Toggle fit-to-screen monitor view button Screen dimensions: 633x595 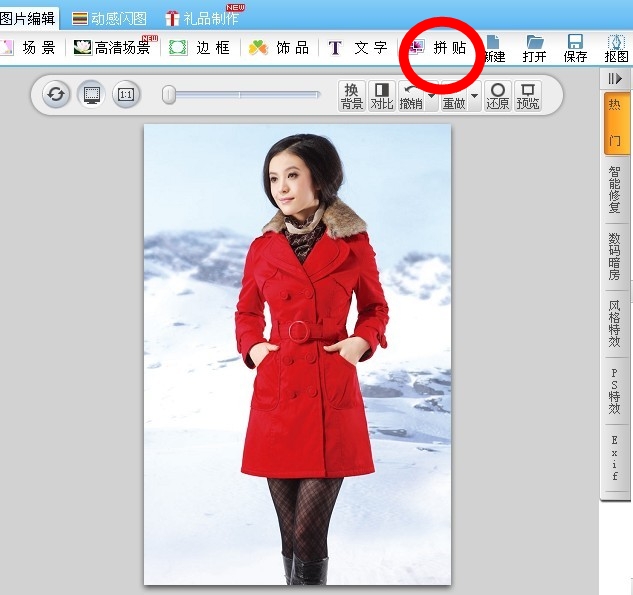92,95
